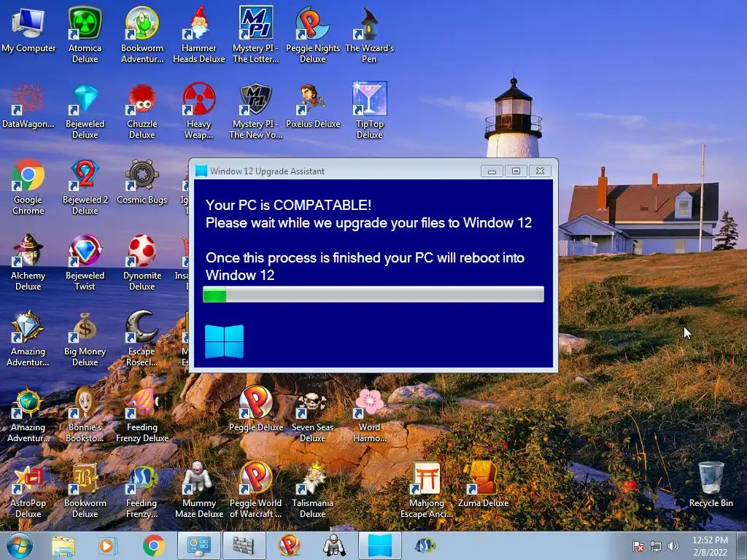
Task: Open Google Chrome desktop shortcut
Action: [x=28, y=186]
